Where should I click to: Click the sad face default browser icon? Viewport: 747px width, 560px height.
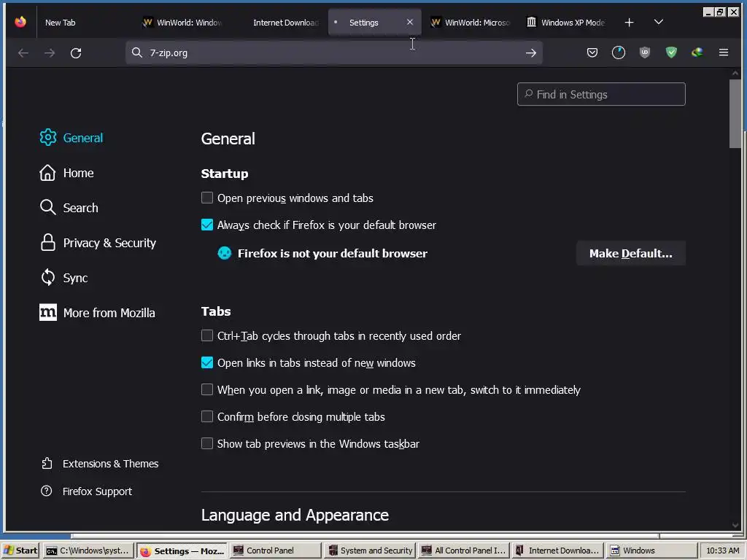225,253
